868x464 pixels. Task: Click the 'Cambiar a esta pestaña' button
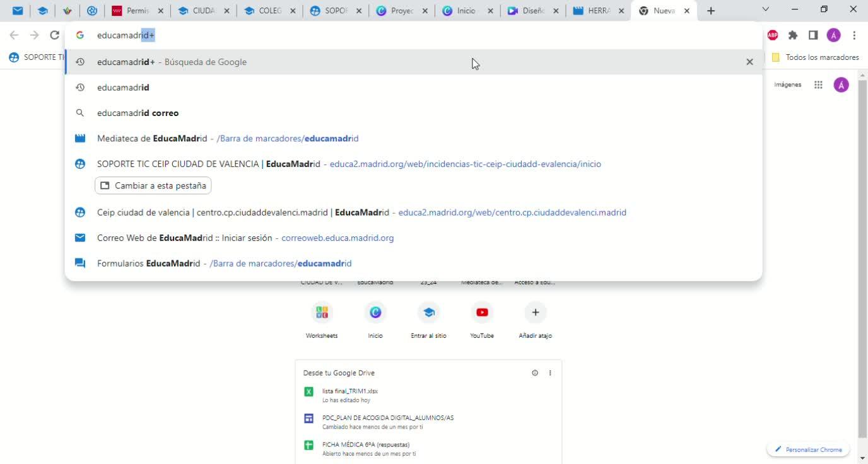[x=153, y=185]
